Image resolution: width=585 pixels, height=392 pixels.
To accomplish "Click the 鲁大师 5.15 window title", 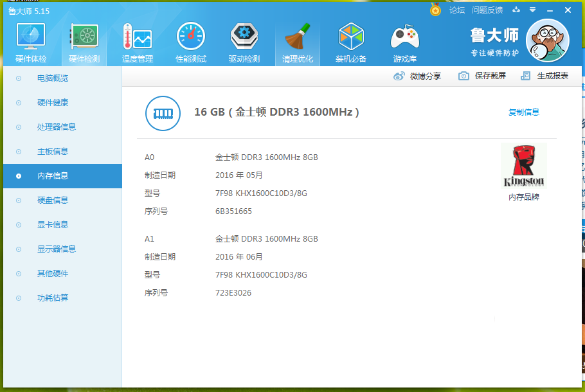I will (29, 11).
